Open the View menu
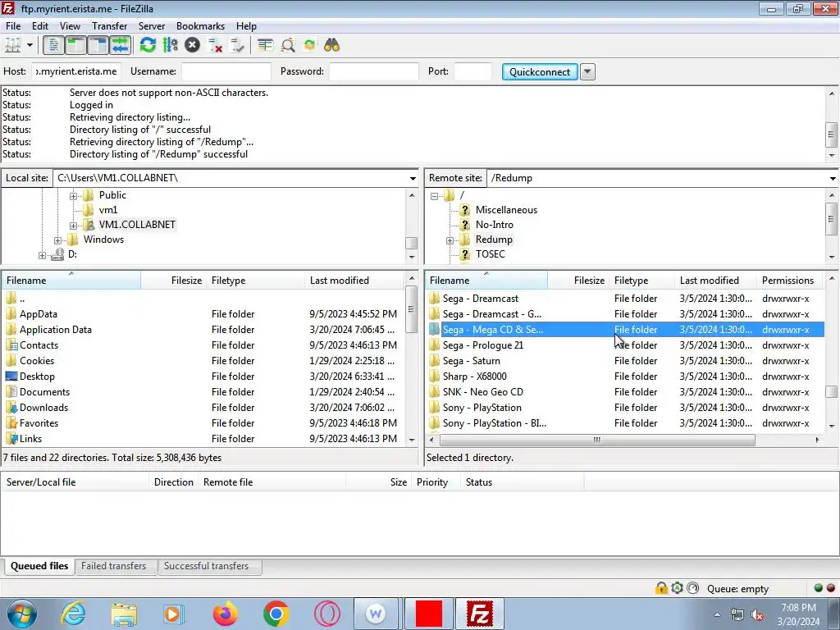The image size is (840, 630). 70,26
